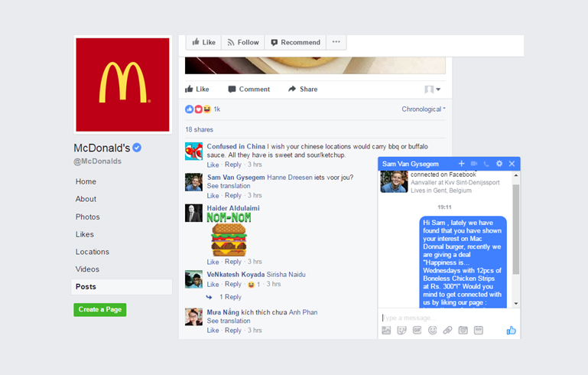Open chat options gear icon
This screenshot has height=375, width=588.
point(499,164)
